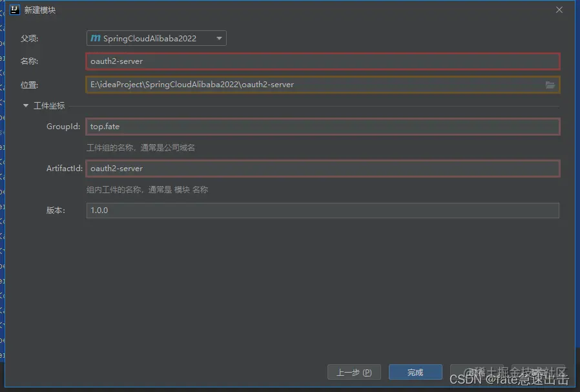Screen dimensions: 580x392
Task: Click the 新建模块 dialog title
Action: click(x=40, y=10)
